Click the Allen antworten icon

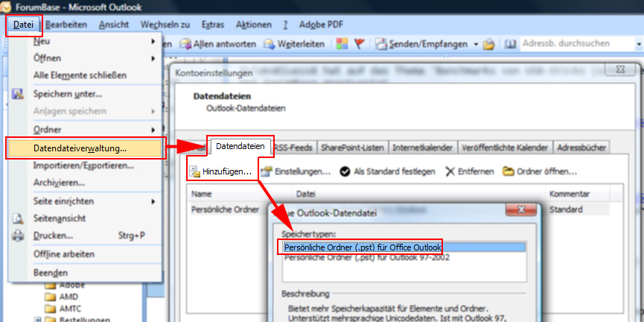coord(185,44)
